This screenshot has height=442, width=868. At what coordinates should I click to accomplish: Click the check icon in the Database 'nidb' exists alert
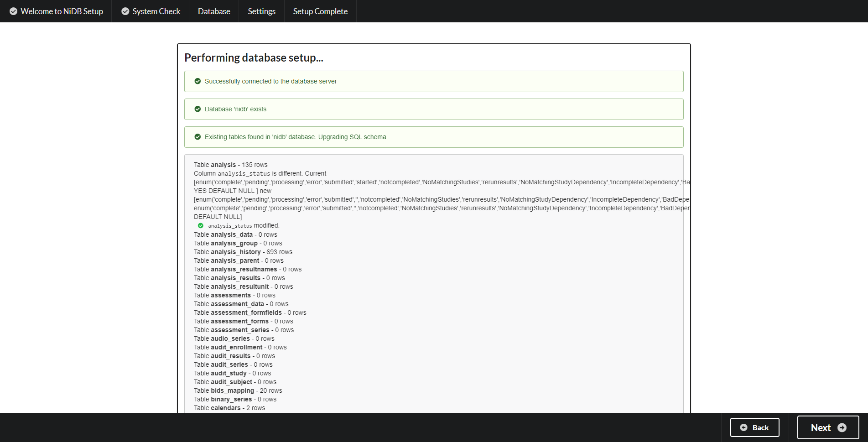point(197,109)
